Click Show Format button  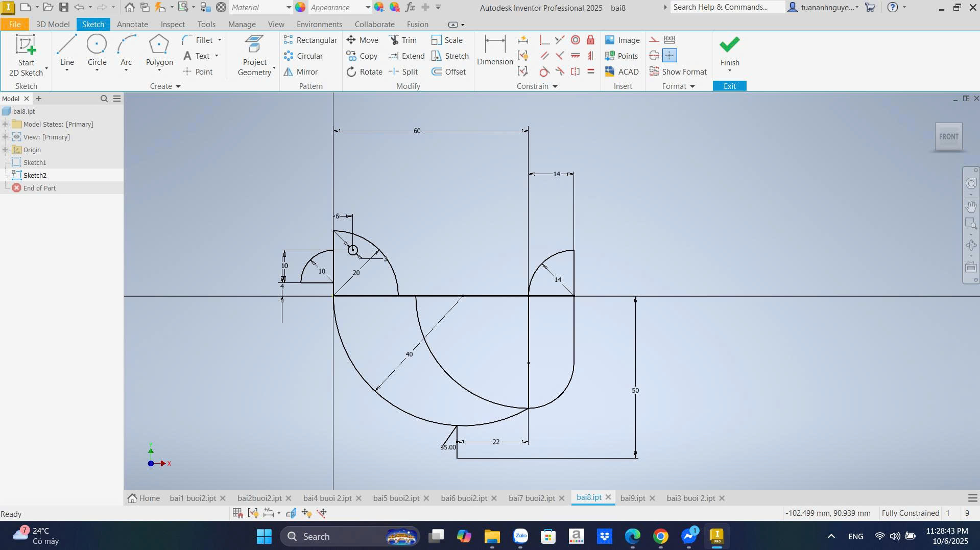(x=678, y=72)
